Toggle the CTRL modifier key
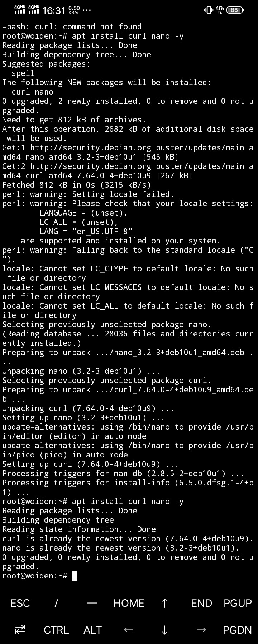Viewport: 258px width, 644px height. pos(56,630)
